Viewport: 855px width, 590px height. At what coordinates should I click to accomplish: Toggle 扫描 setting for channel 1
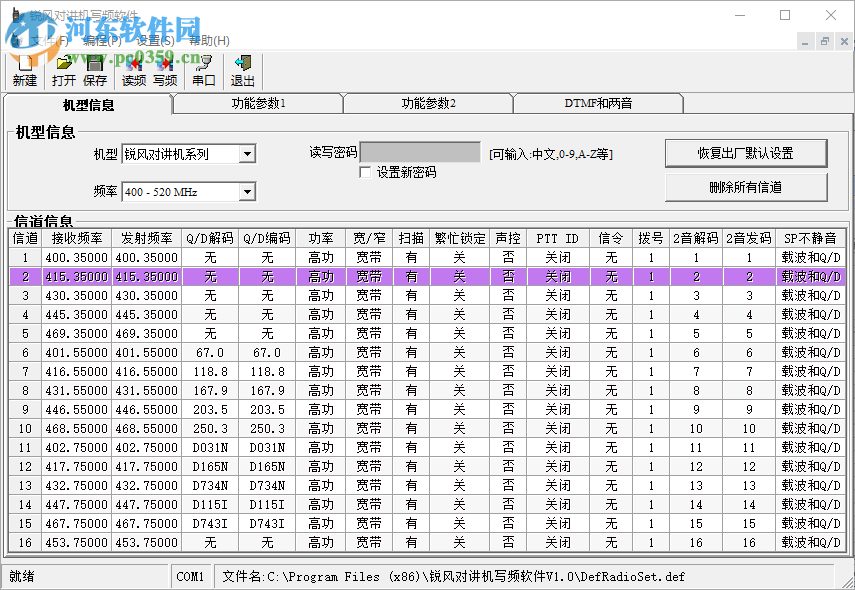412,258
